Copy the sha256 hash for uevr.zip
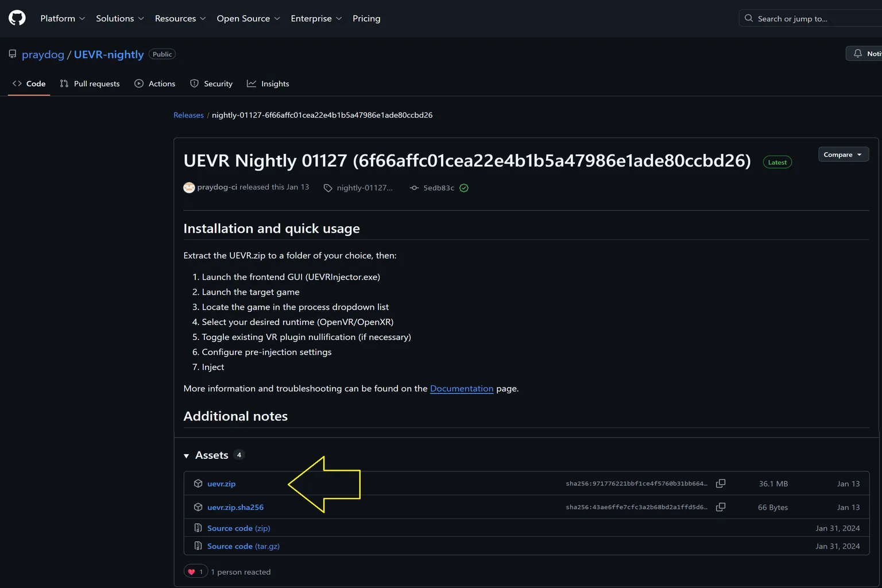The image size is (882, 588). [x=721, y=483]
